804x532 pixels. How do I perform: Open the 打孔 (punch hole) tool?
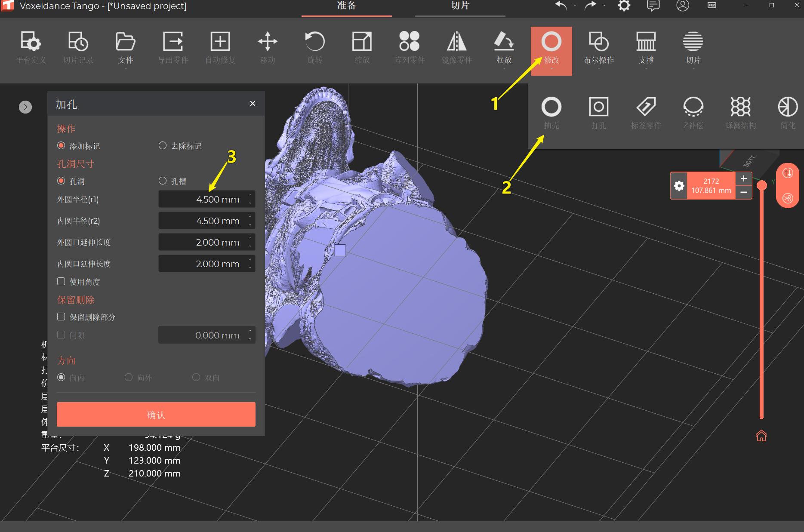(598, 112)
